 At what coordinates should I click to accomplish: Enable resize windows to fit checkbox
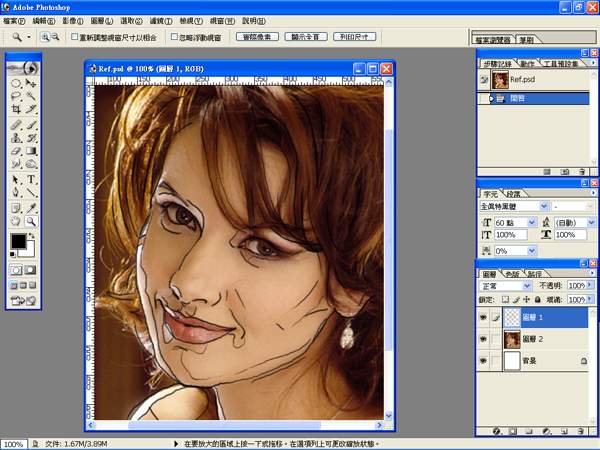[75, 37]
